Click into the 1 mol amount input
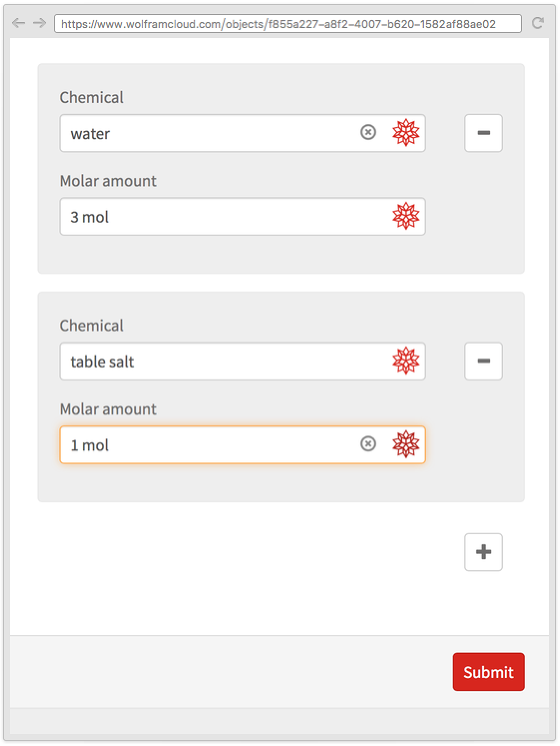 click(x=210, y=445)
